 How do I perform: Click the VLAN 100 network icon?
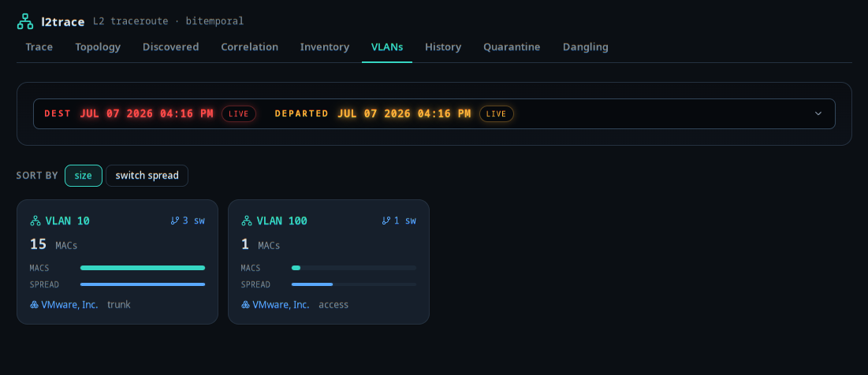[247, 221]
